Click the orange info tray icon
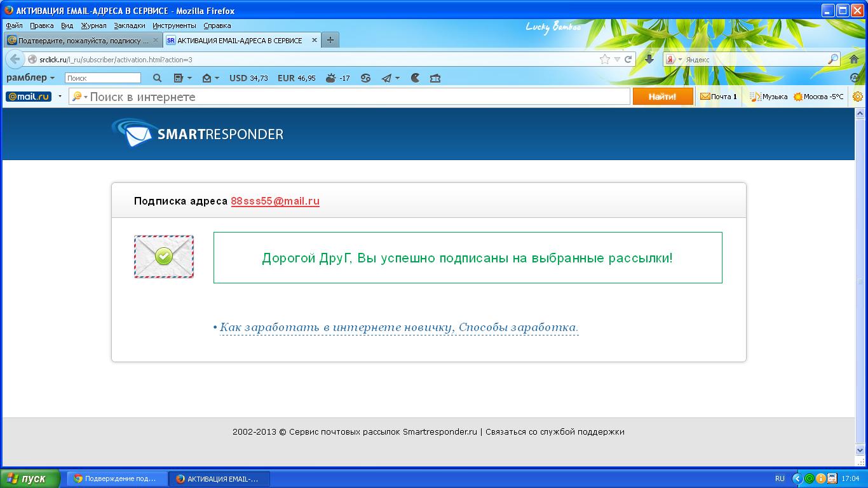The height and width of the screenshot is (488, 868). coord(820,478)
